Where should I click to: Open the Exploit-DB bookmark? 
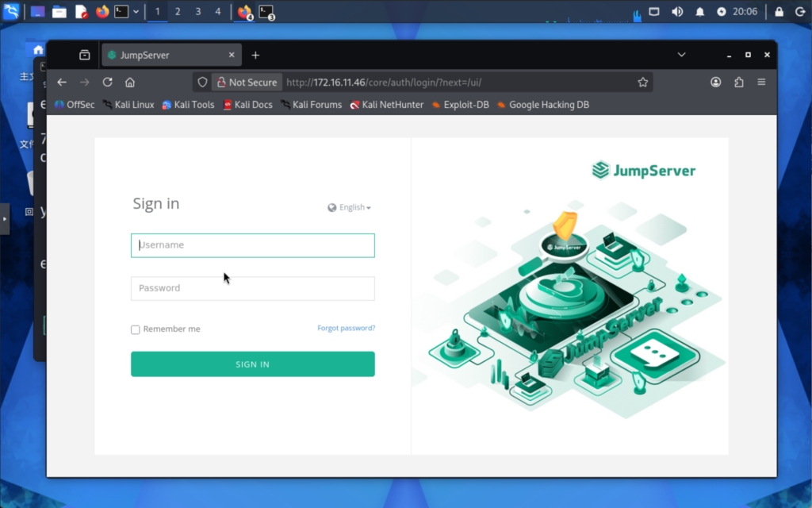(460, 105)
